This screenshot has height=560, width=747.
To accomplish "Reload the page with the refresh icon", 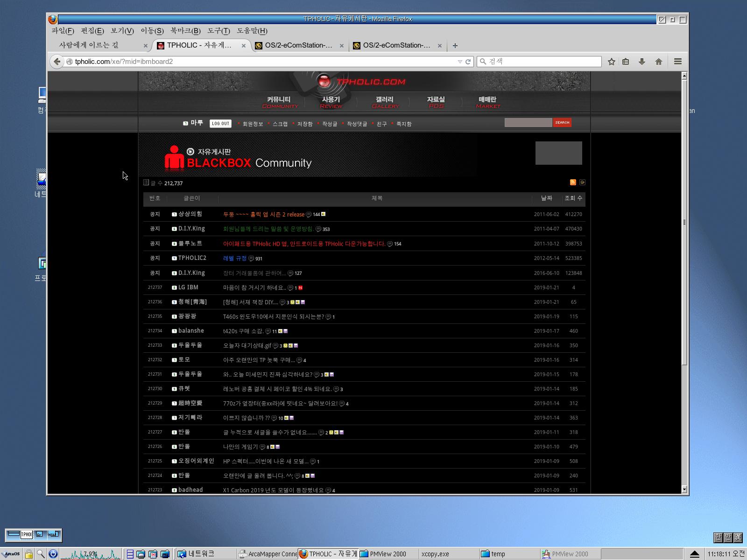I will tap(468, 62).
